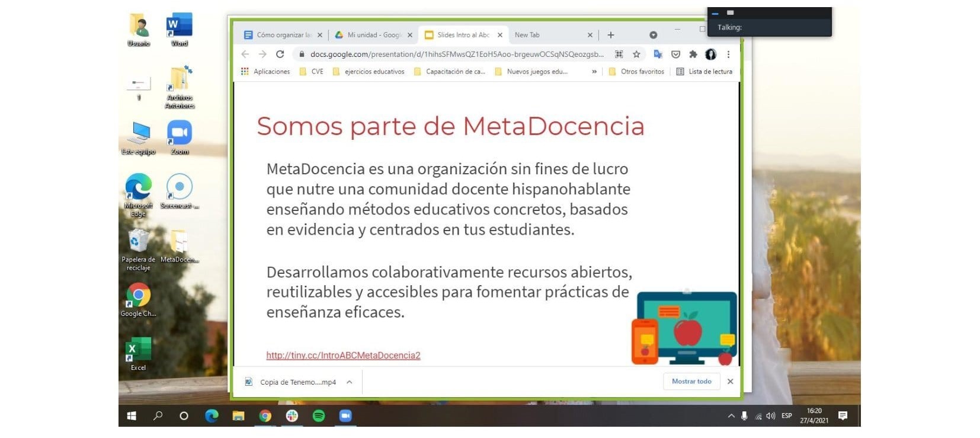This screenshot has width=980, height=438.
Task: Open Slack from the taskbar
Action: (292, 416)
